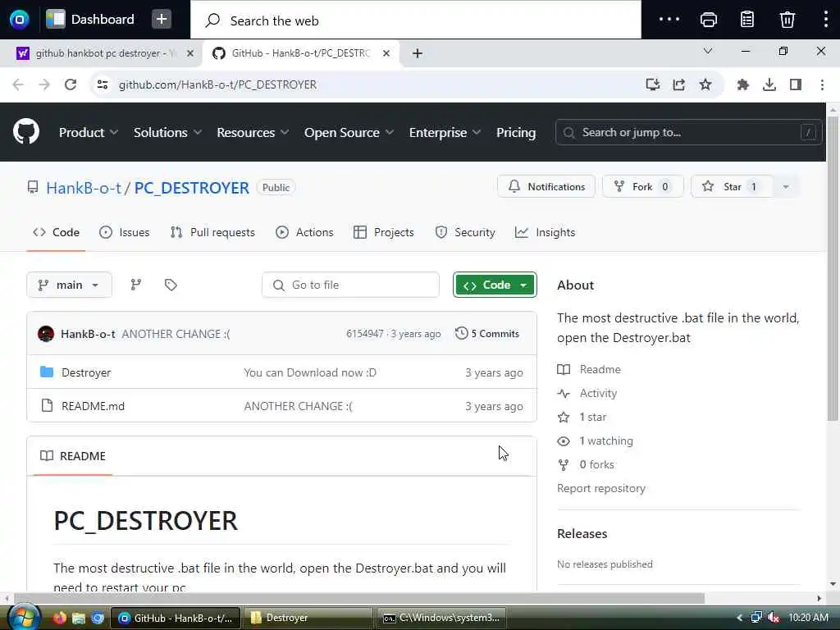Open volume icon in system tray

pyautogui.click(x=773, y=618)
